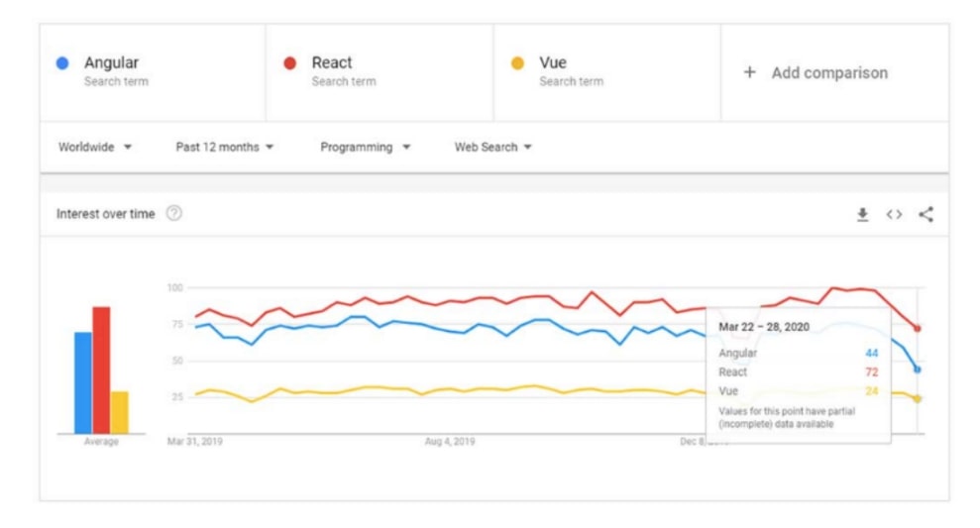The height and width of the screenshot is (528, 980).
Task: Click the blue Angular average bar
Action: click(83, 382)
